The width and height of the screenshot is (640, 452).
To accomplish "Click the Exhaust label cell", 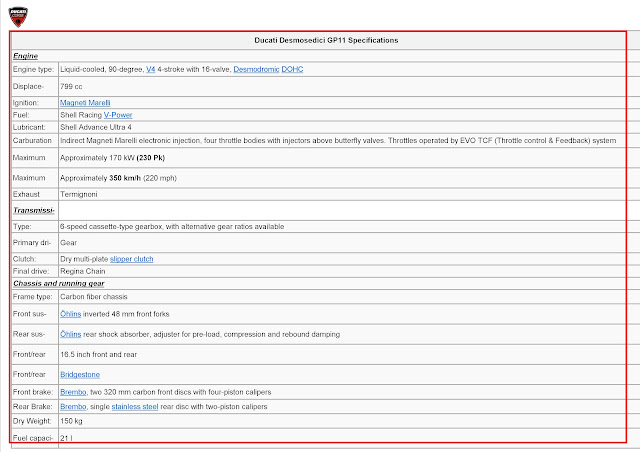I will (35, 194).
